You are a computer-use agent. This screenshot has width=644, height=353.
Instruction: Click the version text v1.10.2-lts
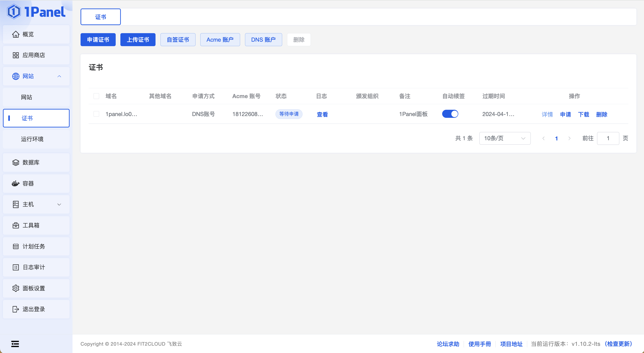[x=586, y=344]
